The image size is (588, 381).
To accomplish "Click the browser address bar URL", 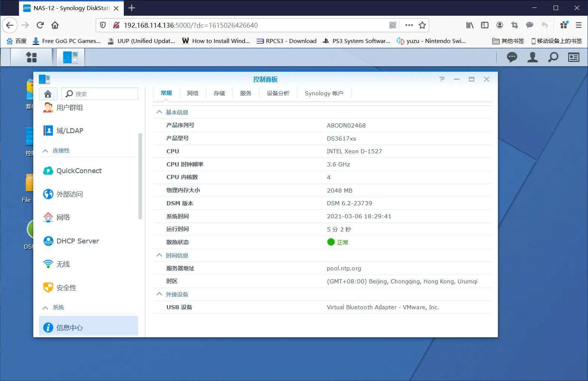I will click(x=191, y=25).
